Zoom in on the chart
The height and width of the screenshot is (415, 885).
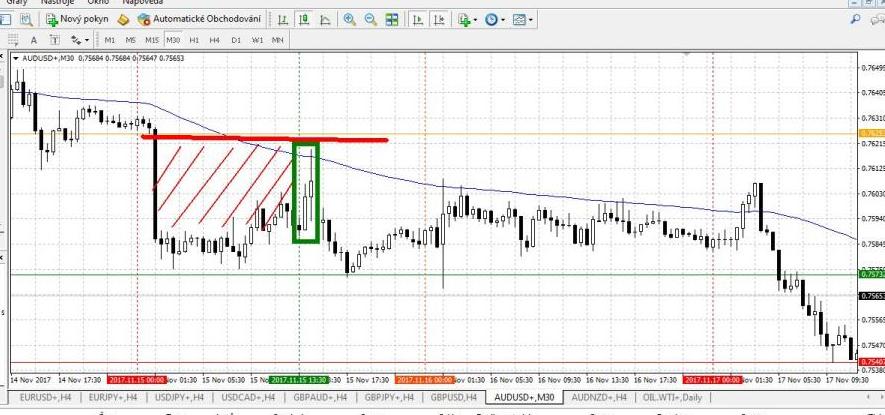tap(350, 20)
